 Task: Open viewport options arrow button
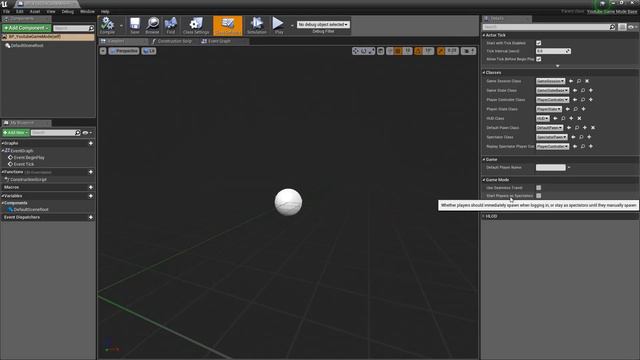tap(103, 51)
